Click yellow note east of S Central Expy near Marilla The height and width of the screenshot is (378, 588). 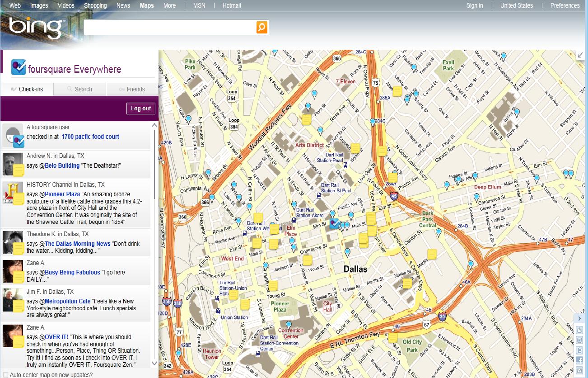point(432,254)
